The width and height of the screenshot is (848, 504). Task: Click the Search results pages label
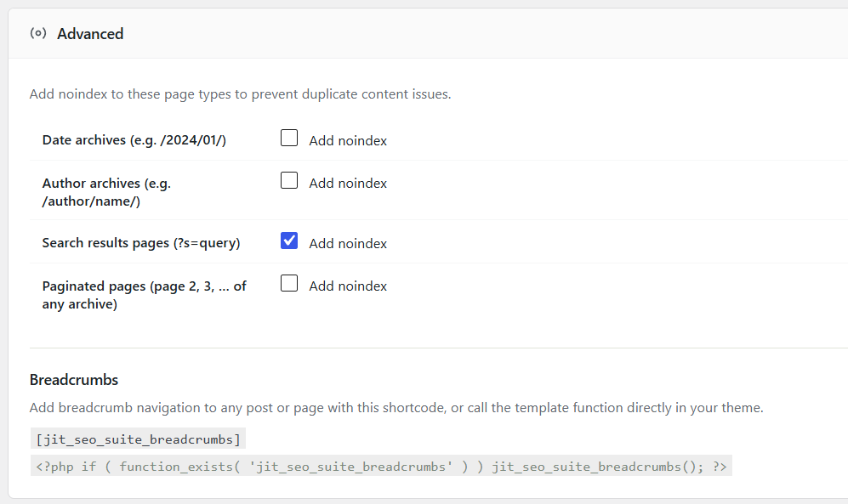point(141,243)
